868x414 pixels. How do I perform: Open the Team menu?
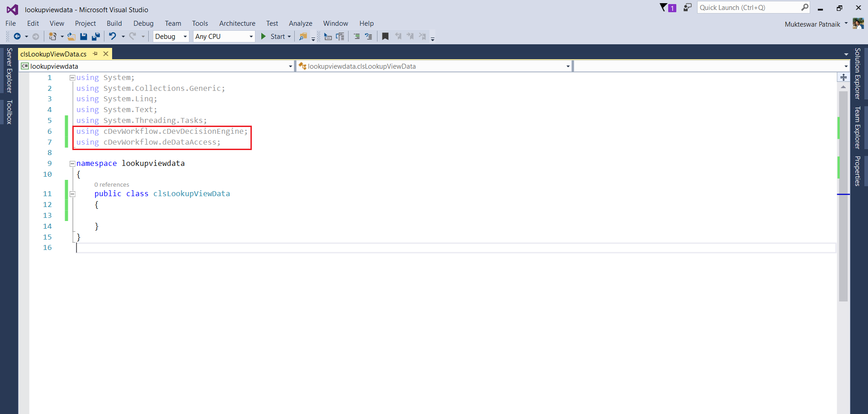coord(173,23)
